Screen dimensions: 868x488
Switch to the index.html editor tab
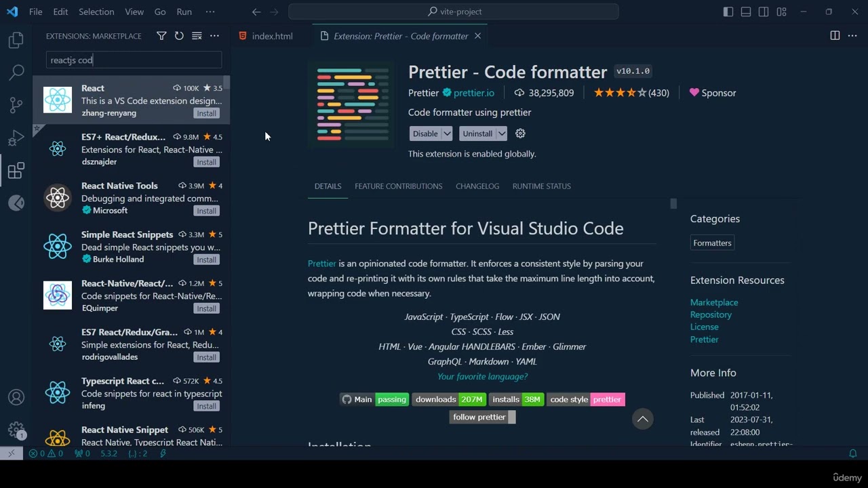coord(272,36)
